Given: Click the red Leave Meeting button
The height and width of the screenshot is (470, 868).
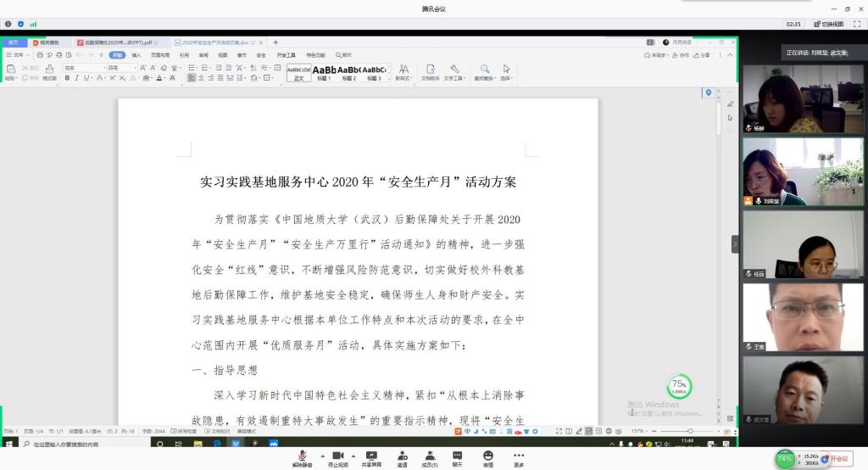Looking at the screenshot, I should (837, 458).
